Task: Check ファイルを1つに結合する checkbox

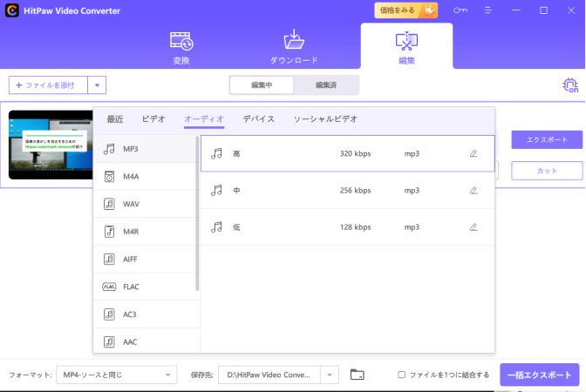Action: click(401, 375)
